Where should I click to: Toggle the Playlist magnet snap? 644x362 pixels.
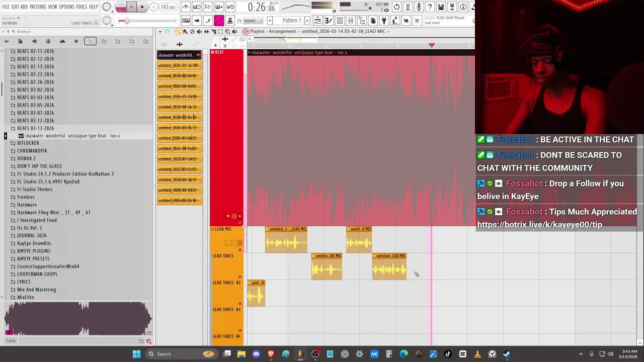coord(167,31)
